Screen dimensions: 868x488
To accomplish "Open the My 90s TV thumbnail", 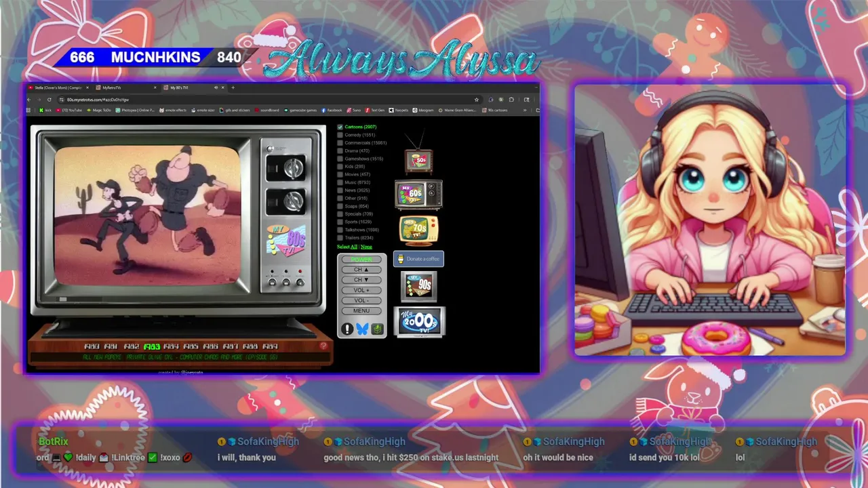I will tap(418, 287).
